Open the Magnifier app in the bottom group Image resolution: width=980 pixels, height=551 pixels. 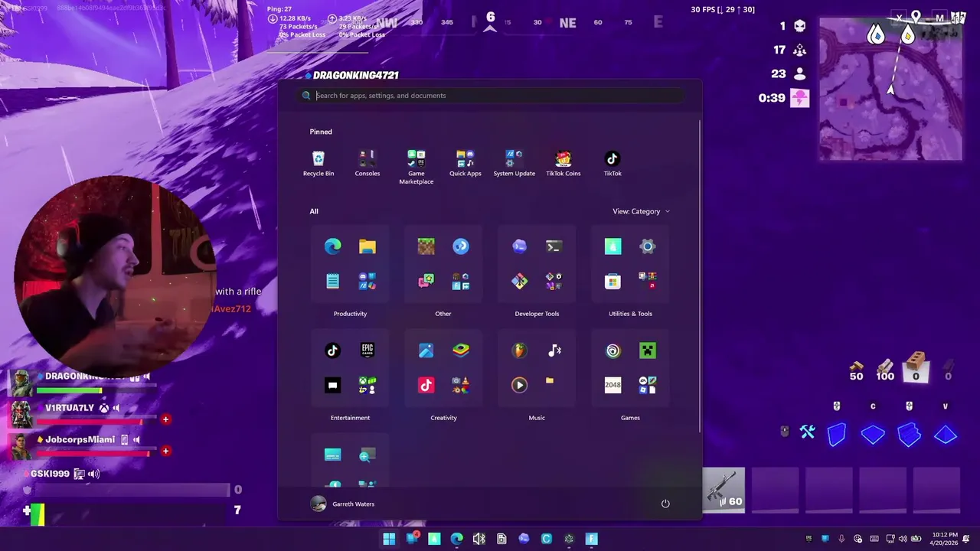367,455
